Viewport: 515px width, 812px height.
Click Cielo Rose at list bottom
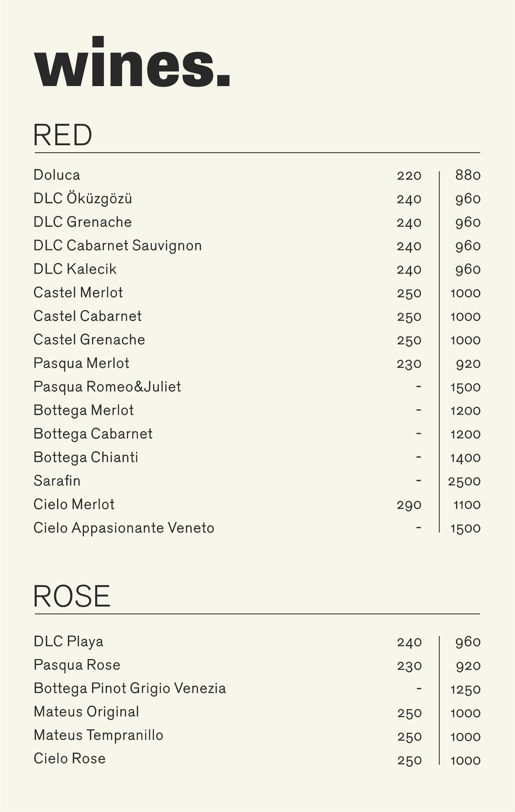[70, 759]
